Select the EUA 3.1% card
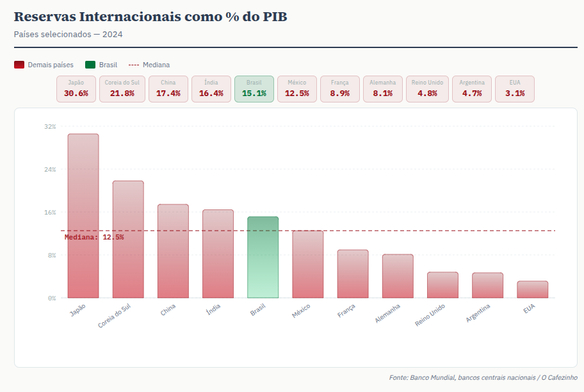584x392 pixels. pyautogui.click(x=515, y=89)
